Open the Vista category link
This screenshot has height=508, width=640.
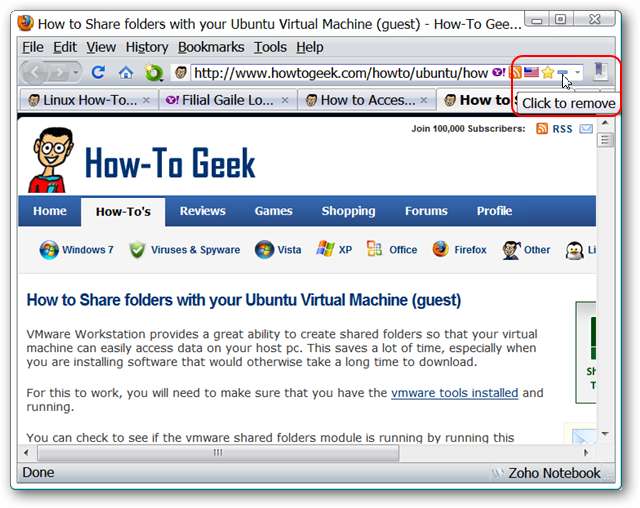coord(289,250)
